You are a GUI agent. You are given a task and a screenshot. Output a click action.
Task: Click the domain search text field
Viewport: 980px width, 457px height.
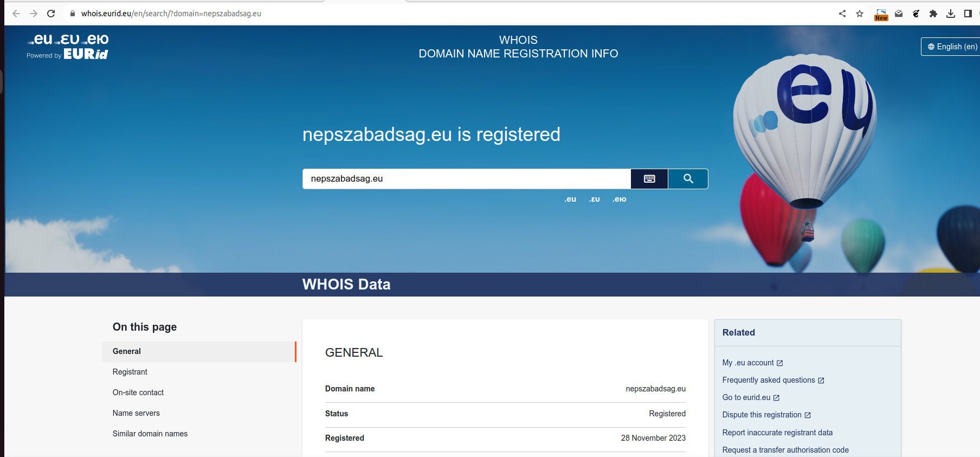tap(466, 179)
